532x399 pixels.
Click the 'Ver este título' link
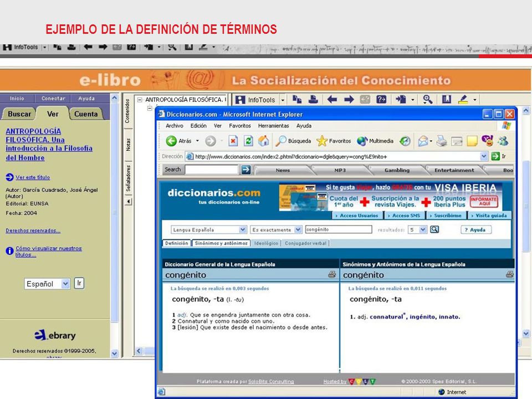33,177
